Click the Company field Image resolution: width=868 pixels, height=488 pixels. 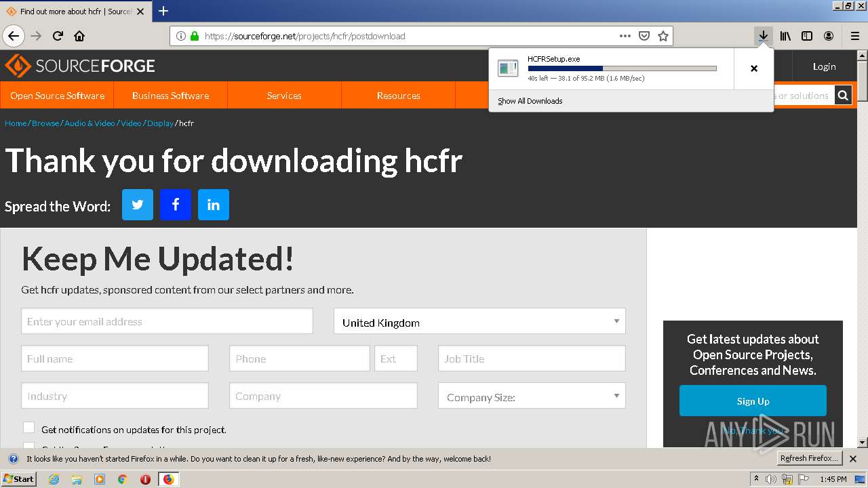click(x=323, y=396)
